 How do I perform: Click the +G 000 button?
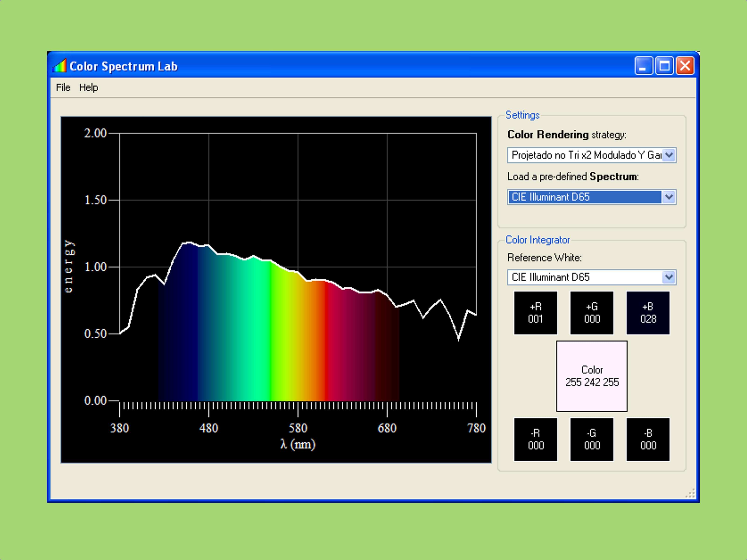pos(592,313)
